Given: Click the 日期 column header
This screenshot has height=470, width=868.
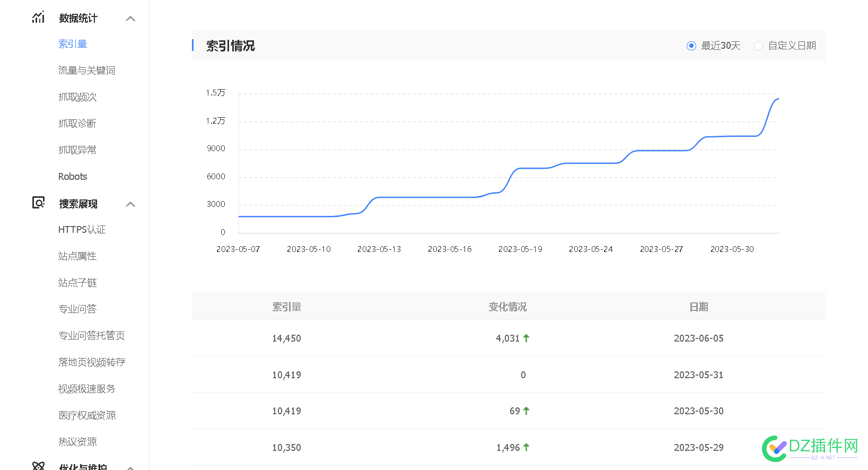Looking at the screenshot, I should point(699,307).
